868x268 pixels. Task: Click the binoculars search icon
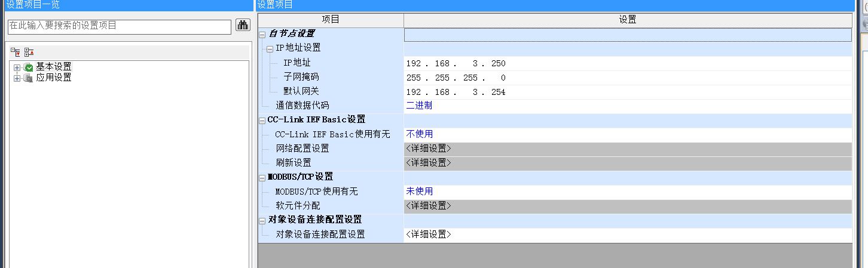(243, 25)
